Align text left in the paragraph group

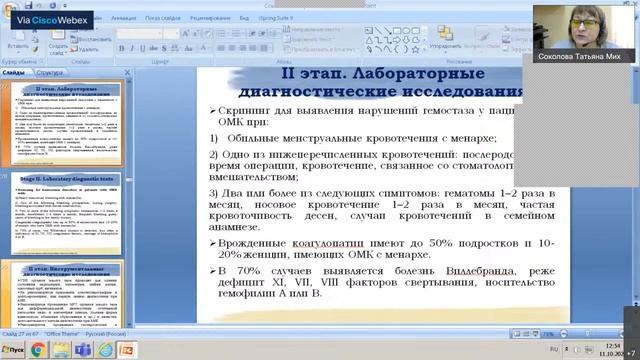coord(221,49)
